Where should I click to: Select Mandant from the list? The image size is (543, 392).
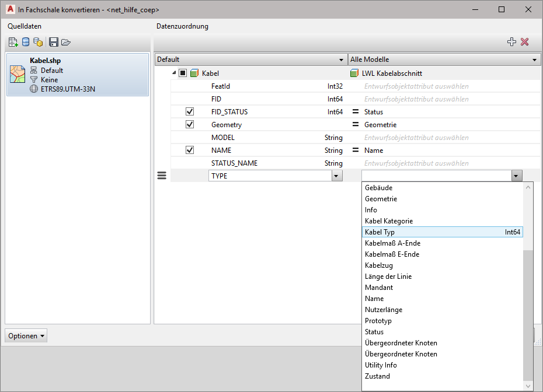point(442,287)
